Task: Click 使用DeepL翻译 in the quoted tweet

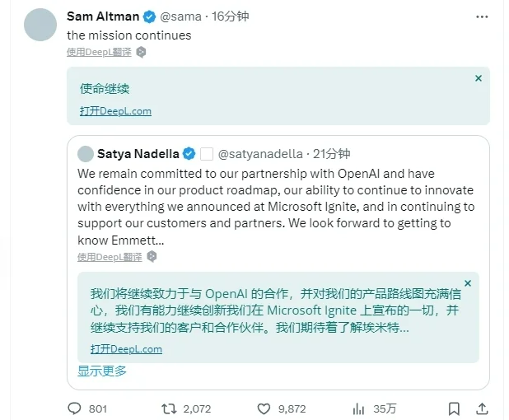Action: pyautogui.click(x=110, y=257)
